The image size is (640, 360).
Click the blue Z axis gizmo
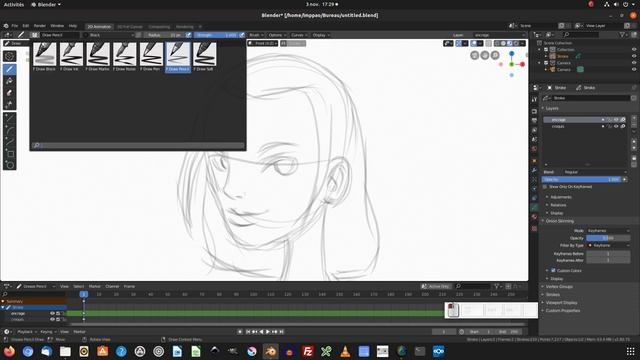click(511, 53)
